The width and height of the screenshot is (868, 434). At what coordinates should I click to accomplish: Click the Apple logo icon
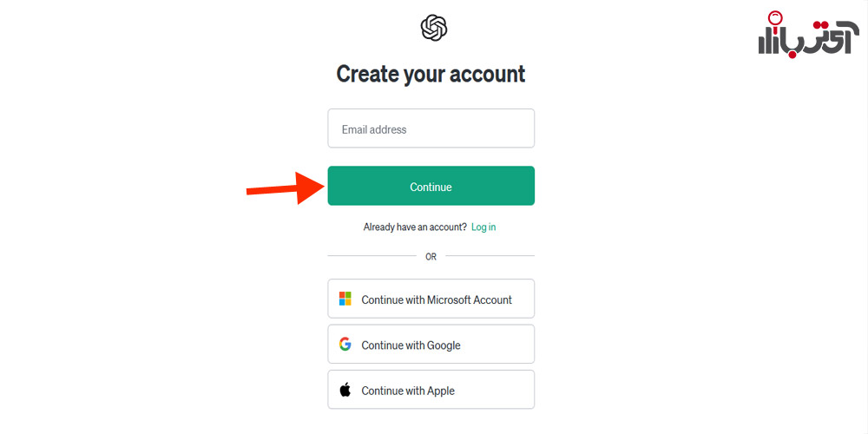(x=345, y=390)
